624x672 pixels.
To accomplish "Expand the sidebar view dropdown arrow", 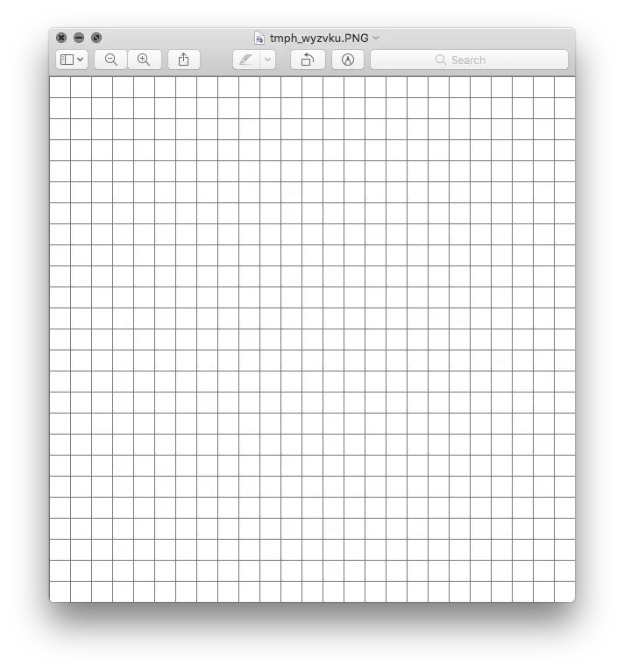I will (81, 60).
